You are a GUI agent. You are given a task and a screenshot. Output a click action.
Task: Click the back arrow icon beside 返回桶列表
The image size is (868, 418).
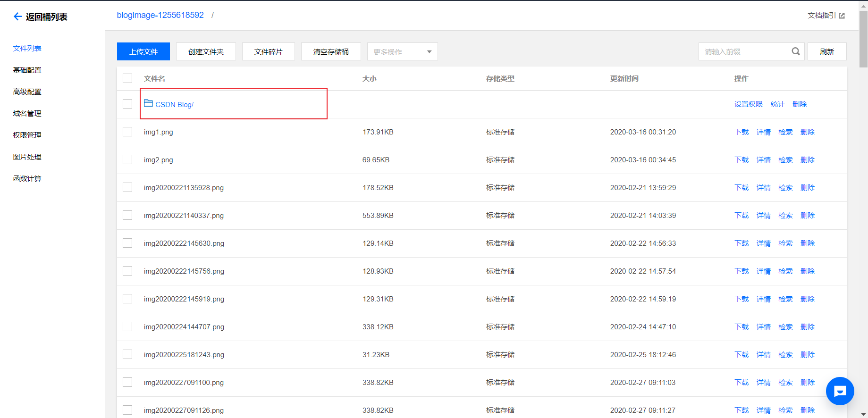[17, 17]
